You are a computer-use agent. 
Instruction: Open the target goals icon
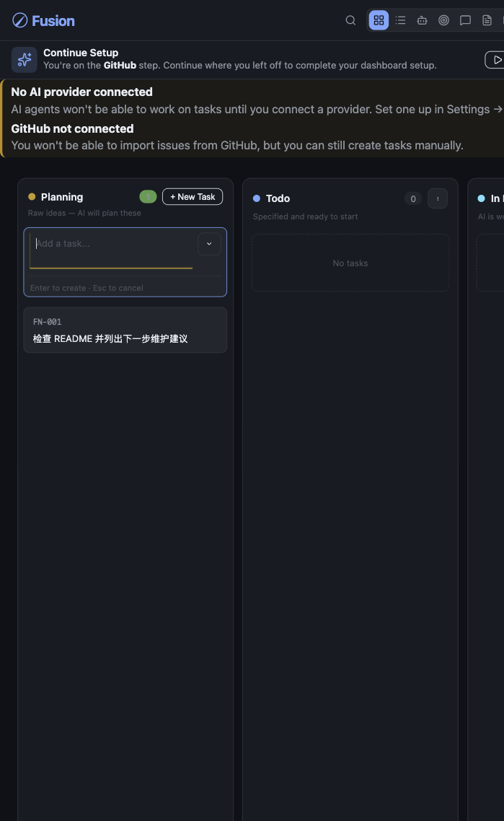pyautogui.click(x=444, y=20)
